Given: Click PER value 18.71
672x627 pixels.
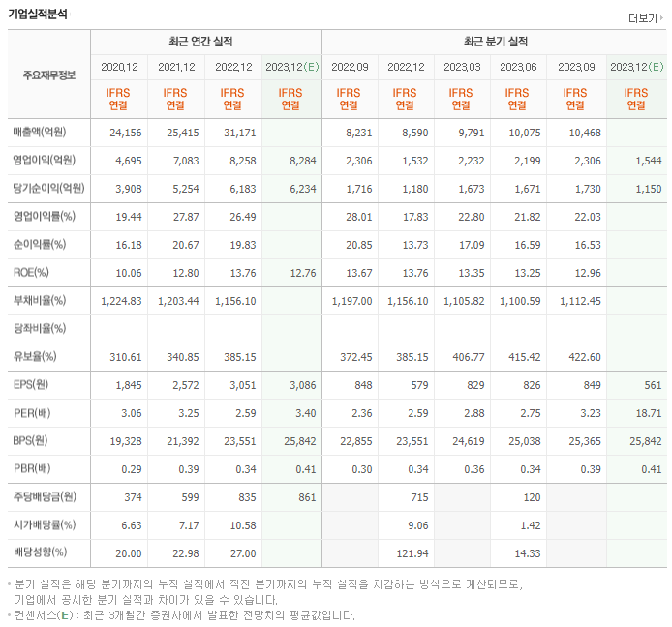Looking at the screenshot, I should pyautogui.click(x=649, y=413).
